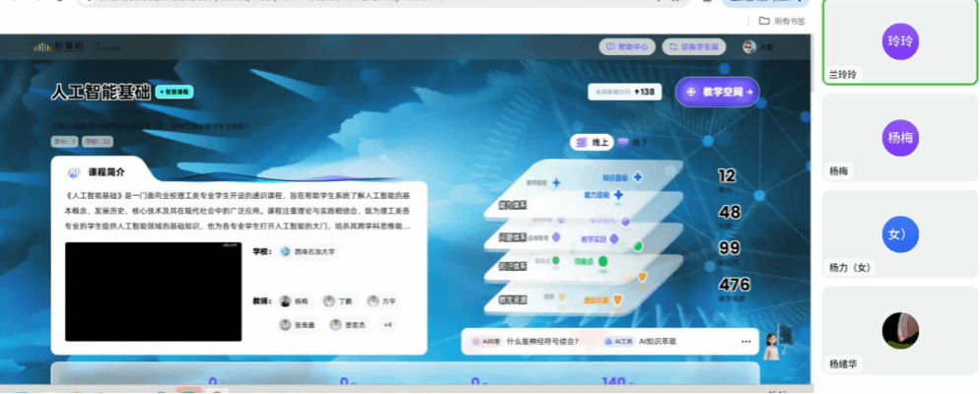Enter the 教学空间 teaching space
980x394 pixels.
pos(717,92)
